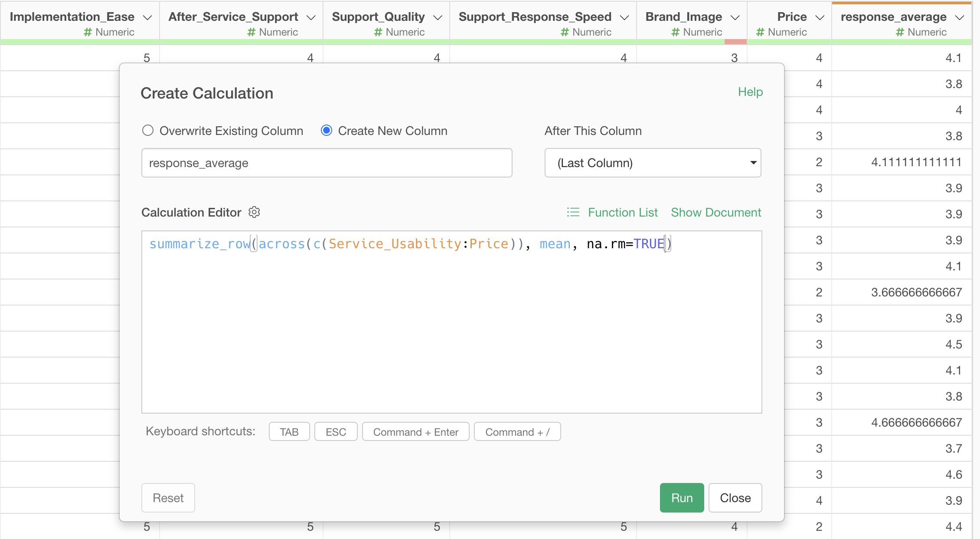
Task: Select Create New Column option
Action: pos(327,131)
